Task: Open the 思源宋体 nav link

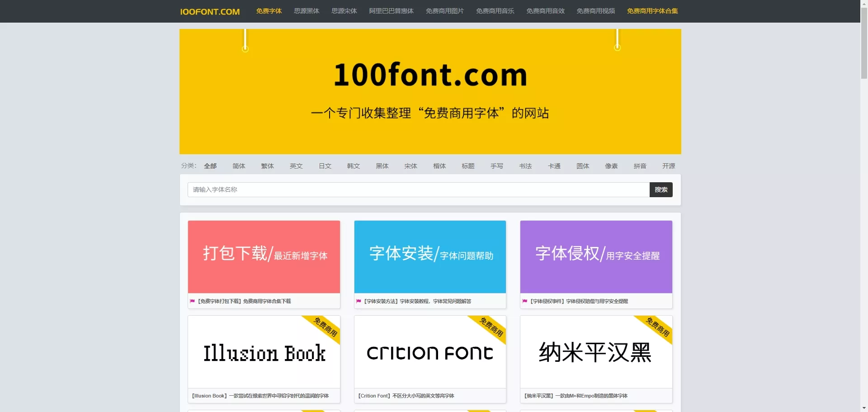Action: coord(344,11)
